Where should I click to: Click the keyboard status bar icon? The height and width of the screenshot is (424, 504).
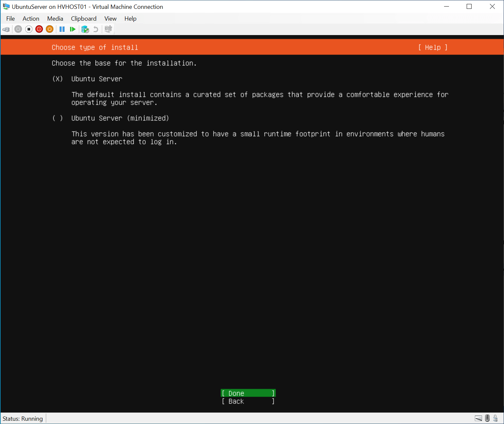(x=478, y=418)
